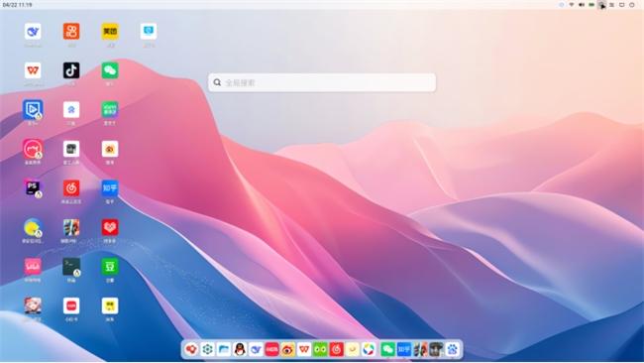Open the green Duolingo owl in dock
The height and width of the screenshot is (363, 644).
point(320,349)
